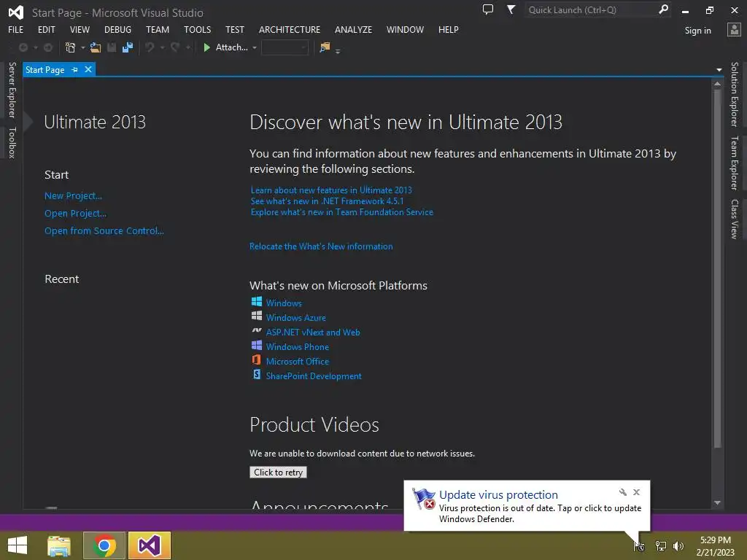Open the WINDOW menu
This screenshot has width=747, height=560.
[x=405, y=29]
